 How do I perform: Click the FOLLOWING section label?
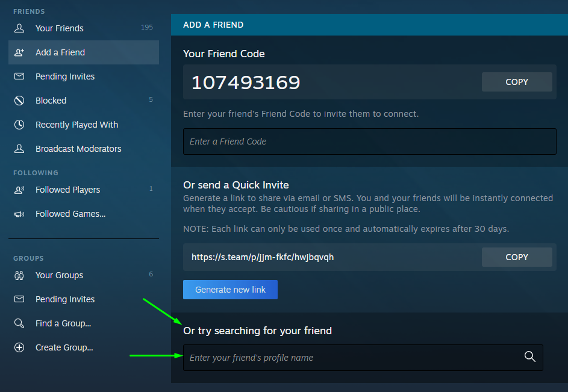pos(36,173)
